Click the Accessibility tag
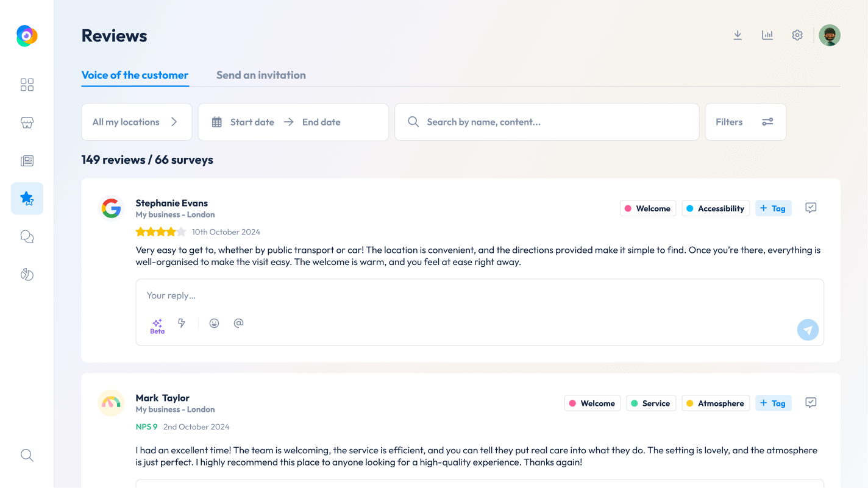The image size is (868, 488). coord(716,208)
